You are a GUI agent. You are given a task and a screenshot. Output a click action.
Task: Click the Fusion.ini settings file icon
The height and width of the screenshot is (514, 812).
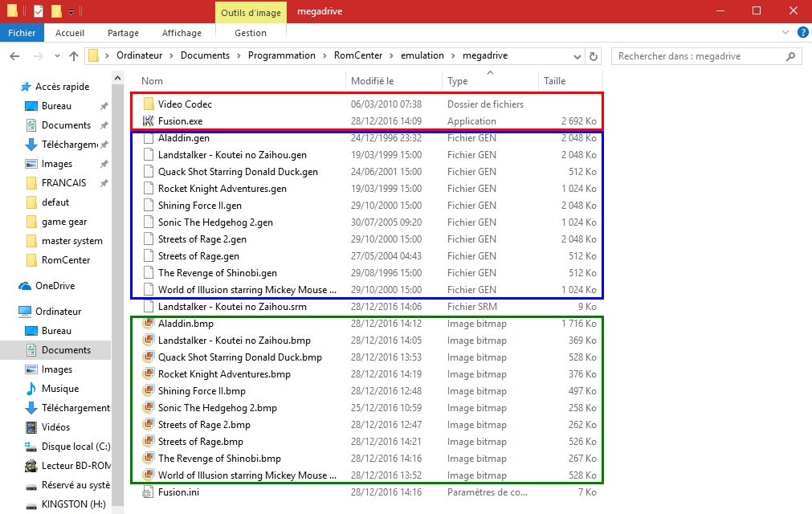(148, 492)
